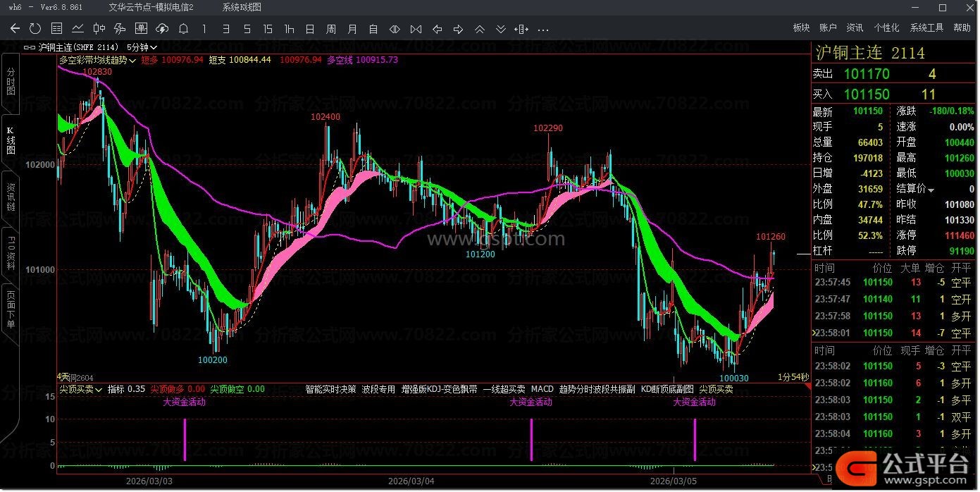Click the back arrow toolbar icon
The image size is (980, 492).
(15, 29)
